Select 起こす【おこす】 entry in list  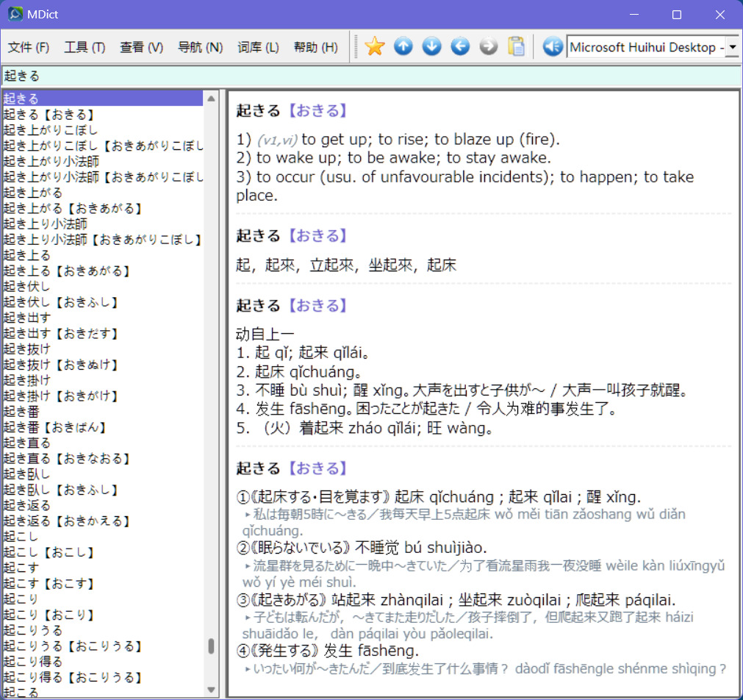(x=49, y=583)
